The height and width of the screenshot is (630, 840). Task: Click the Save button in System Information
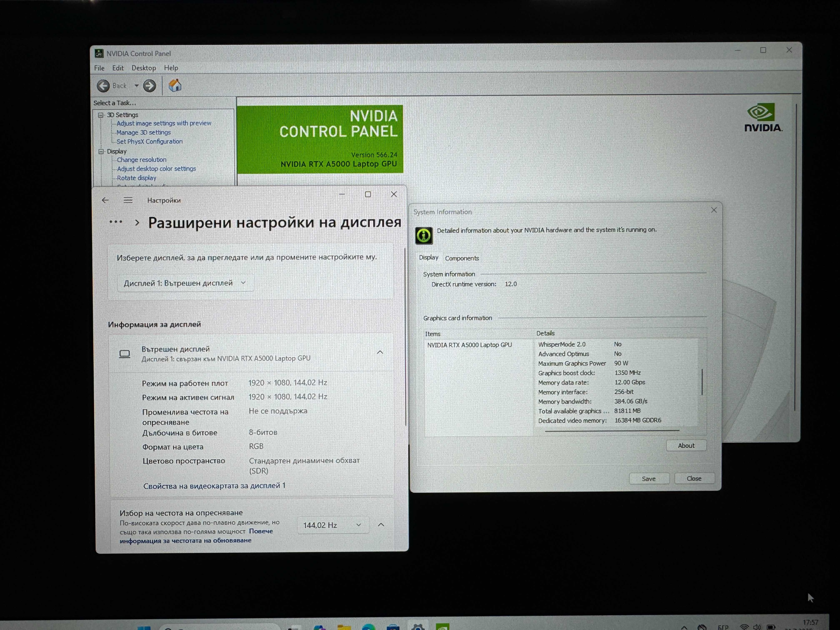tap(649, 479)
